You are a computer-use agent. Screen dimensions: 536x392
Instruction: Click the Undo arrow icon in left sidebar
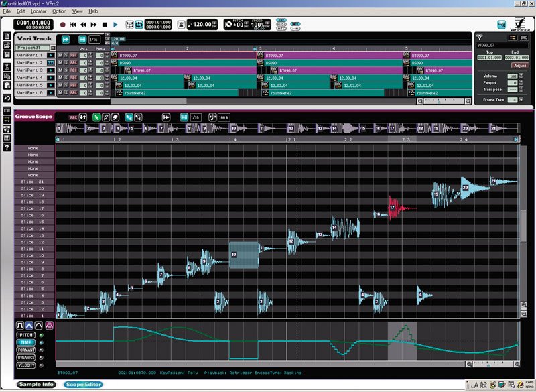click(7, 98)
